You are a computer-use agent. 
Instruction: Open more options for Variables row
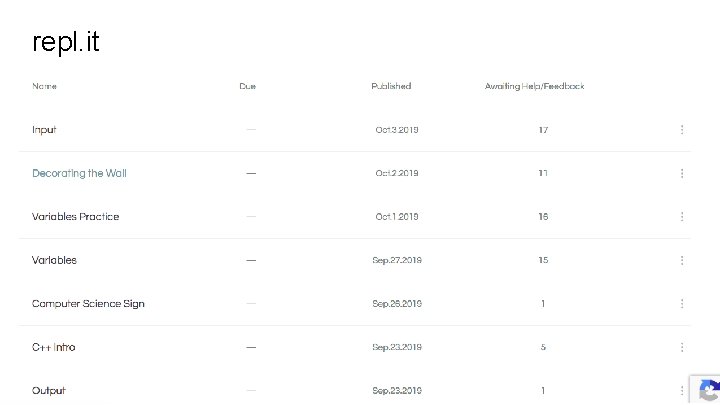[x=682, y=260]
